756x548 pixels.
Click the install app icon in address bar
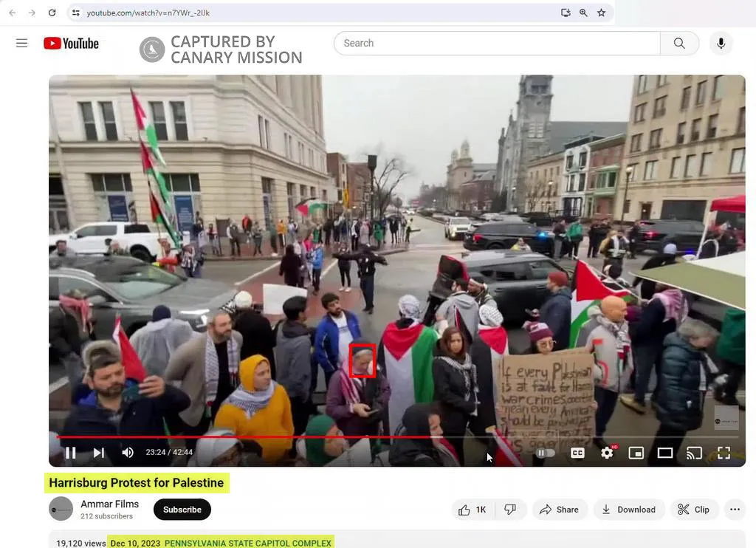click(x=566, y=13)
